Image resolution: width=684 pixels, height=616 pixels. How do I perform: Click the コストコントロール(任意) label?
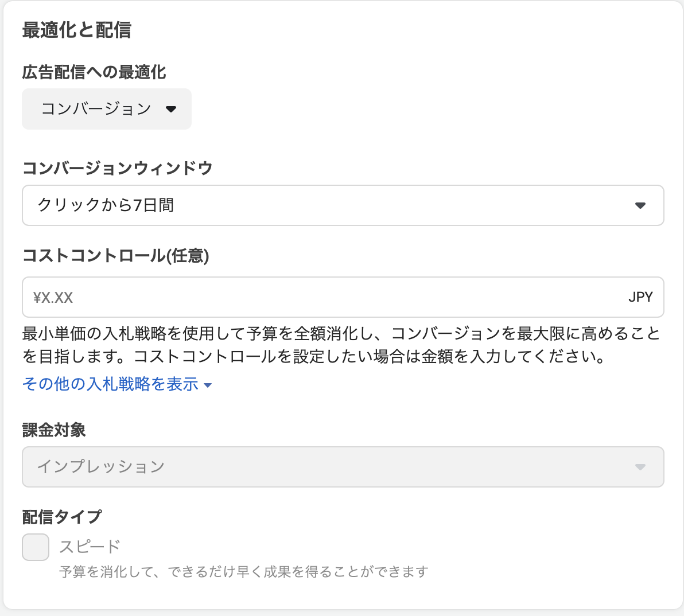[115, 256]
